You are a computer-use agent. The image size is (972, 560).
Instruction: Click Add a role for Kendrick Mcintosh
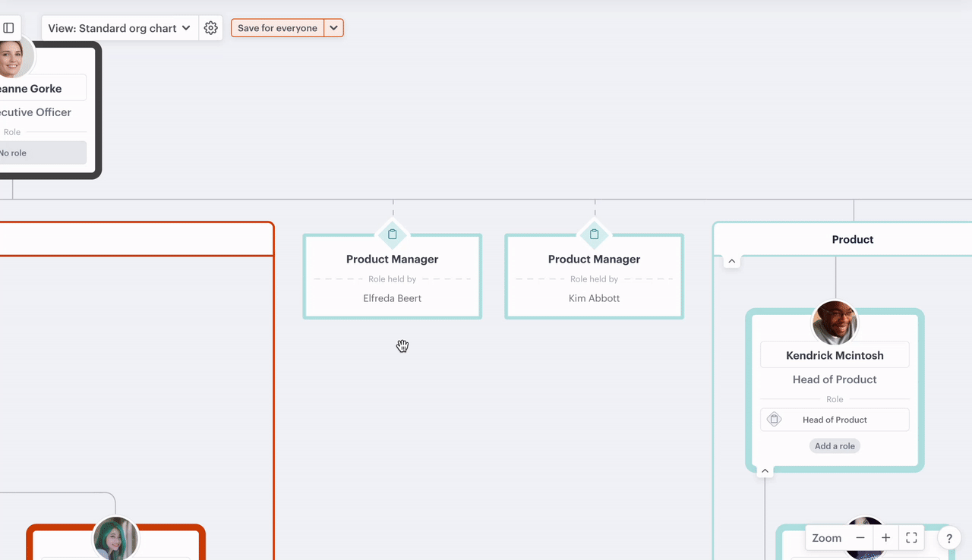[835, 446]
